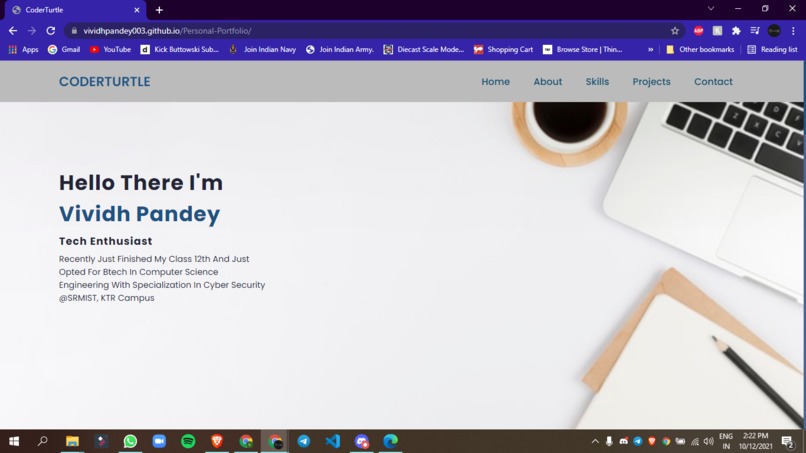The height and width of the screenshot is (453, 806).
Task: Switch to the active Chrome window icon
Action: (x=275, y=441)
